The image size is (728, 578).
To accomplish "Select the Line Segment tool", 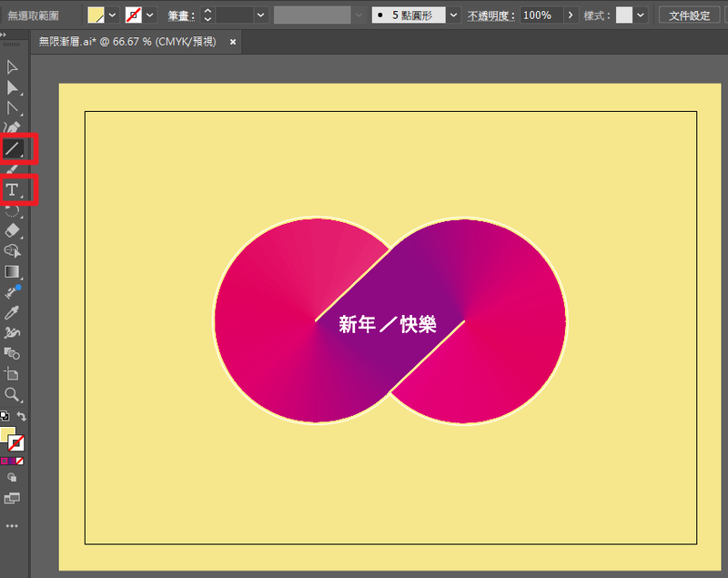I will tap(13, 147).
